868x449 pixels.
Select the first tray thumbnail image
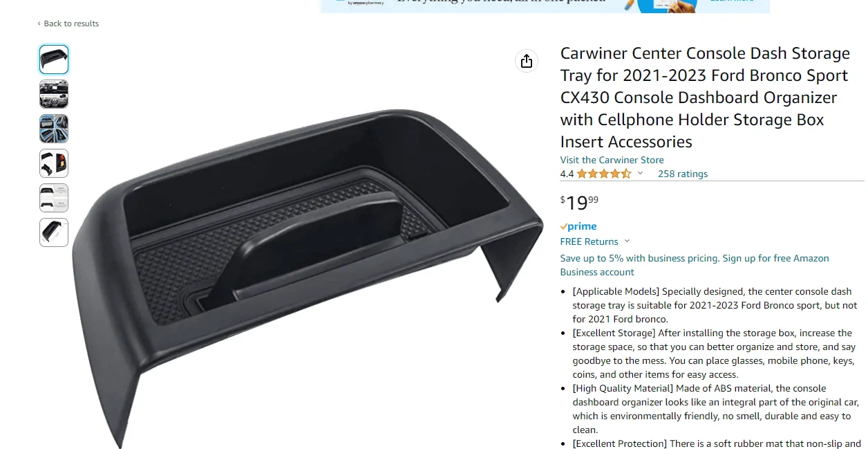pos(54,59)
